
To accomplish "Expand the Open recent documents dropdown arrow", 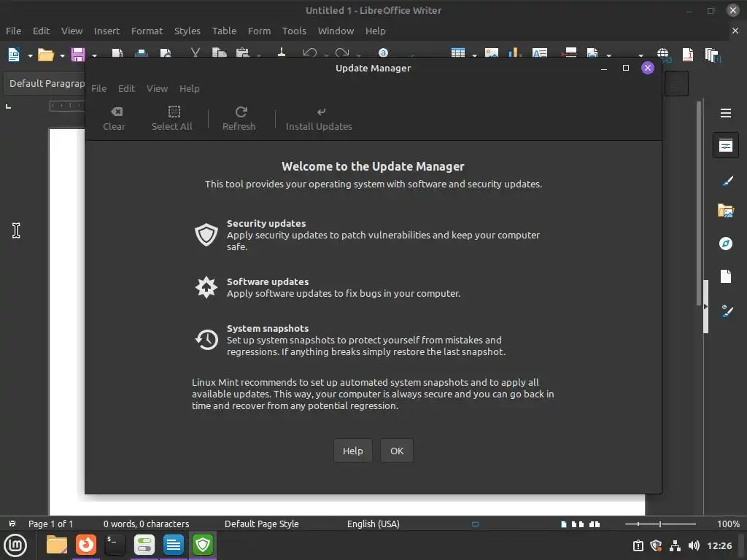I will click(63, 55).
